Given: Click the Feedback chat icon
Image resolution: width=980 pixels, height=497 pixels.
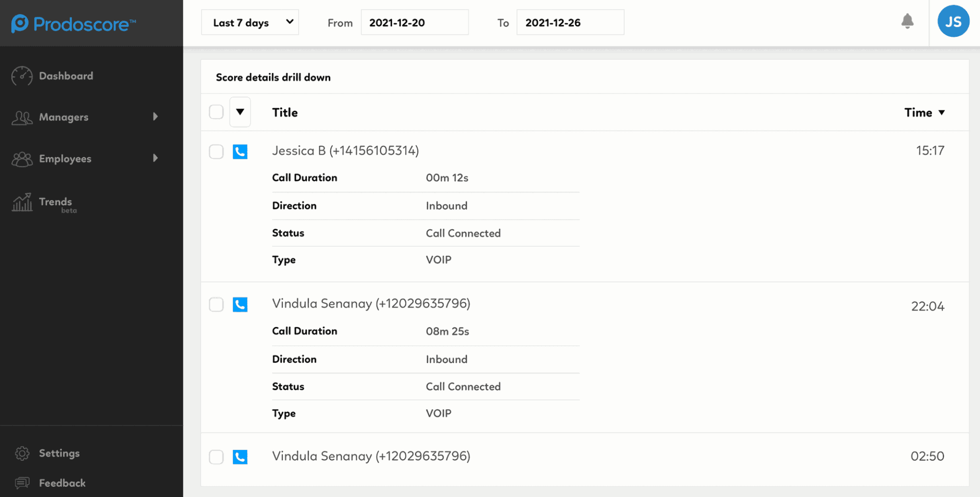Looking at the screenshot, I should click(x=22, y=483).
